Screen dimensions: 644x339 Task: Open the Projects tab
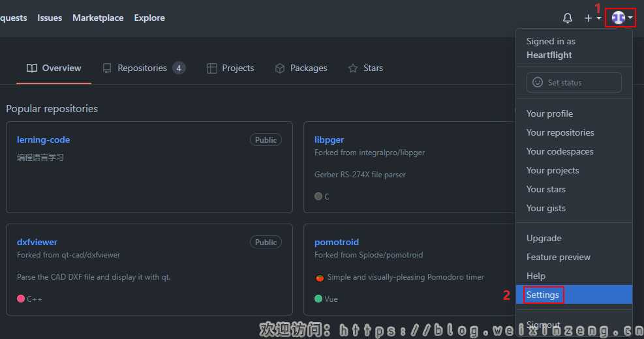[x=230, y=68]
